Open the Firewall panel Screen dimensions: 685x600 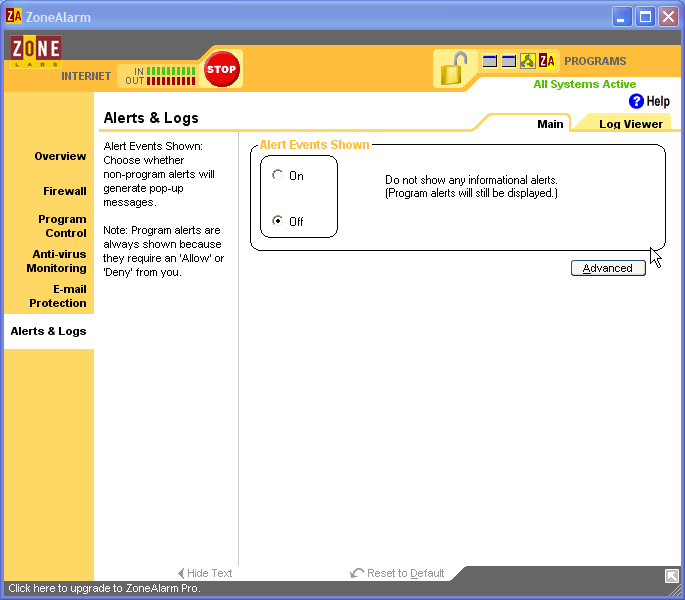click(x=65, y=191)
